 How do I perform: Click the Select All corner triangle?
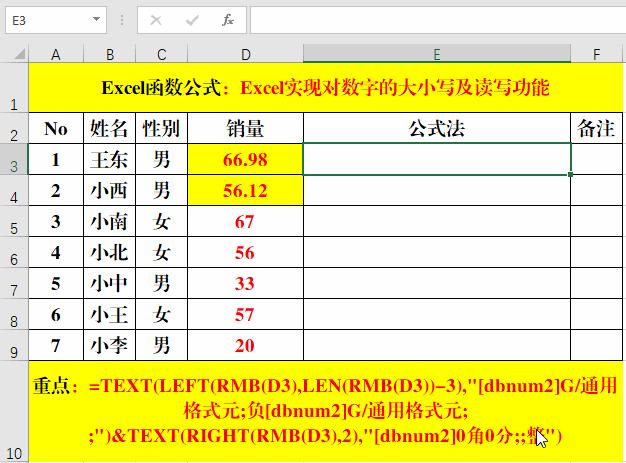tap(20, 54)
